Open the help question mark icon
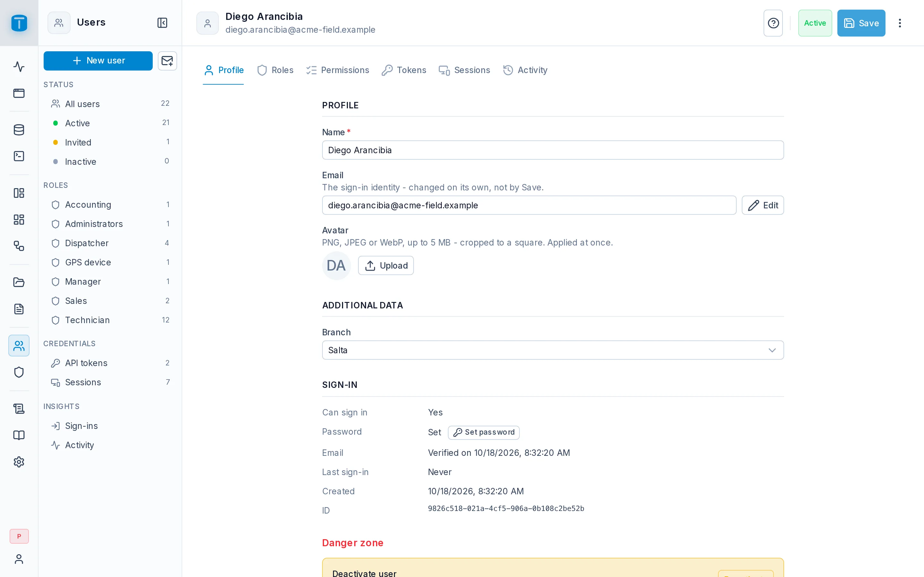 [773, 23]
